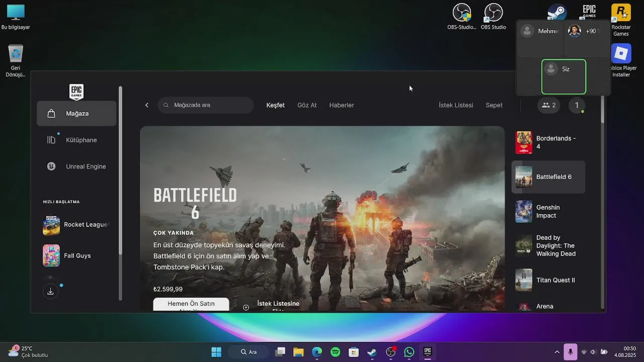This screenshot has height=362, width=644.
Task: Open Steam from the taskbar
Action: (372, 352)
